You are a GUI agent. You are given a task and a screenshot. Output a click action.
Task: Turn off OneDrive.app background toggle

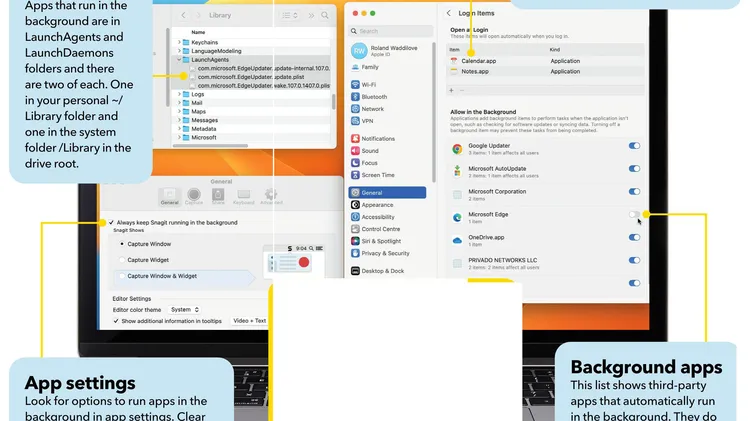point(634,237)
